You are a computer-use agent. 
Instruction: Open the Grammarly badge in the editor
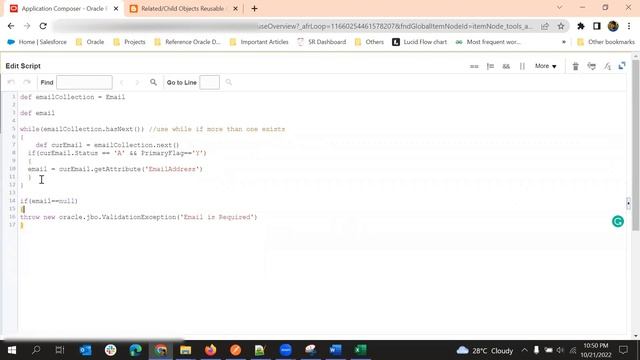pyautogui.click(x=618, y=221)
